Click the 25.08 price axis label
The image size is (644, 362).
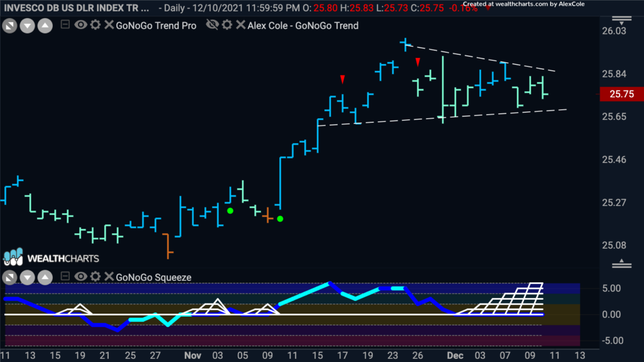(x=614, y=246)
